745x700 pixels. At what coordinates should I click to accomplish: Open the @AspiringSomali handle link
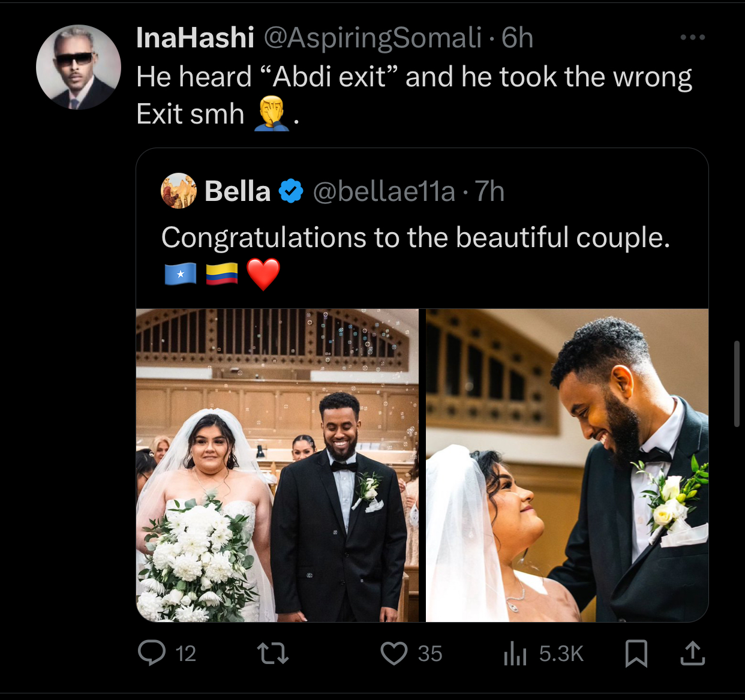372,38
